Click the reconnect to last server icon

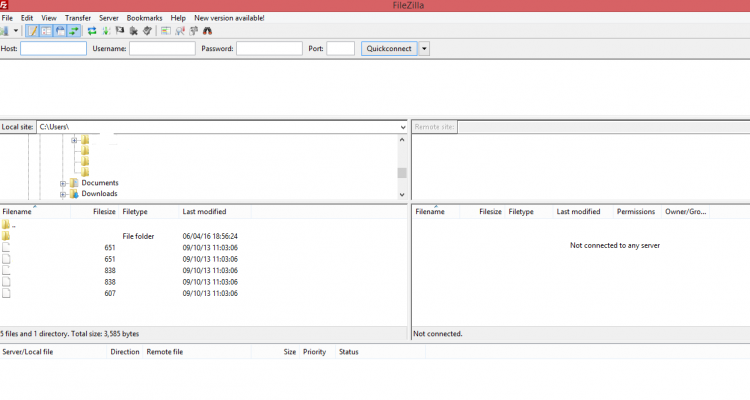147,31
